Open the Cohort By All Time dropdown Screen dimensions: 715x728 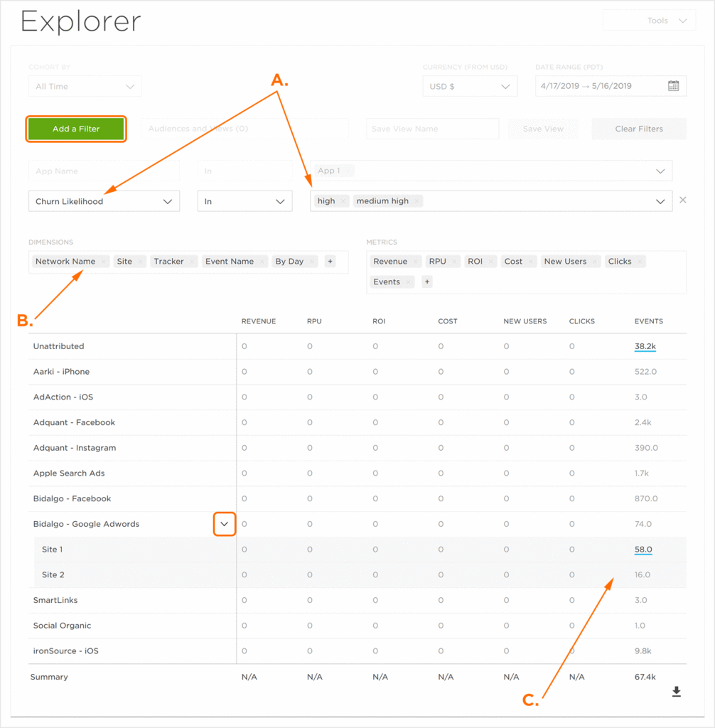(x=85, y=86)
